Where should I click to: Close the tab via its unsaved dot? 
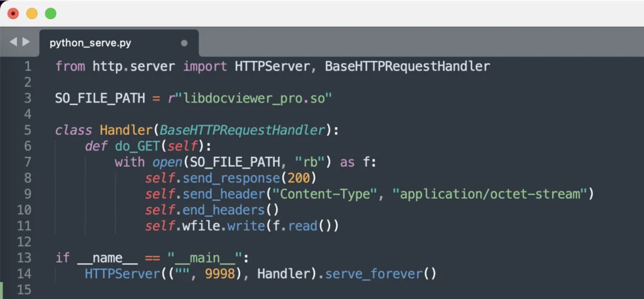184,43
